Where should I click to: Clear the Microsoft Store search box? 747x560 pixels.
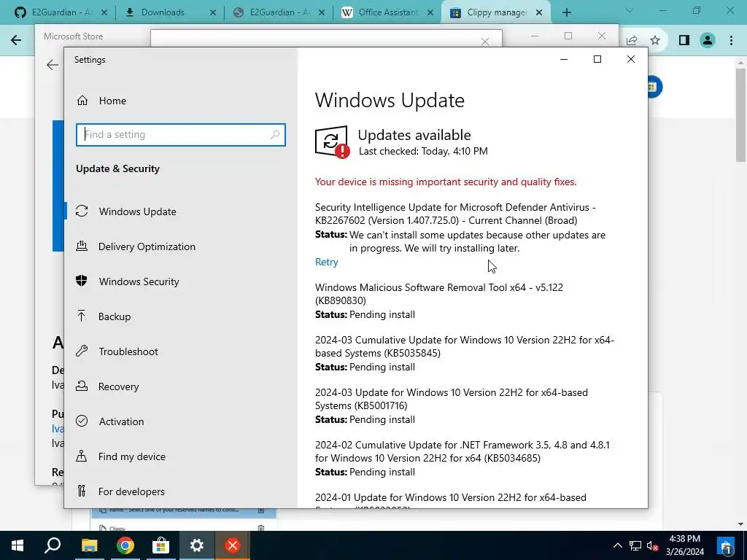[485, 42]
